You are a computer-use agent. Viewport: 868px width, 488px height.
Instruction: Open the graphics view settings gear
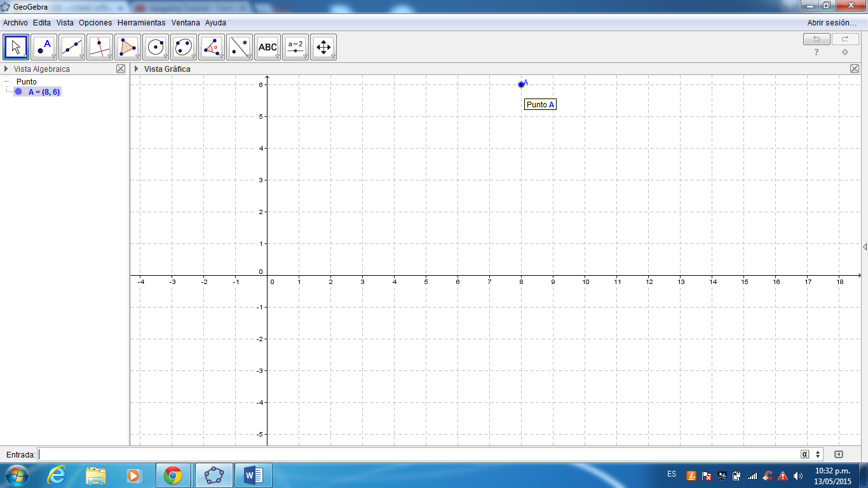(x=844, y=52)
